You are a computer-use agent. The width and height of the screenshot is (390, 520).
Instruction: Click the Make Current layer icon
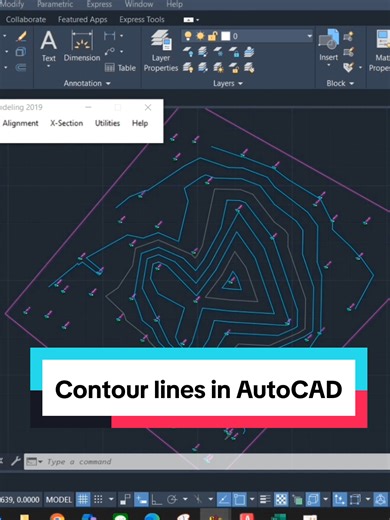(x=249, y=52)
